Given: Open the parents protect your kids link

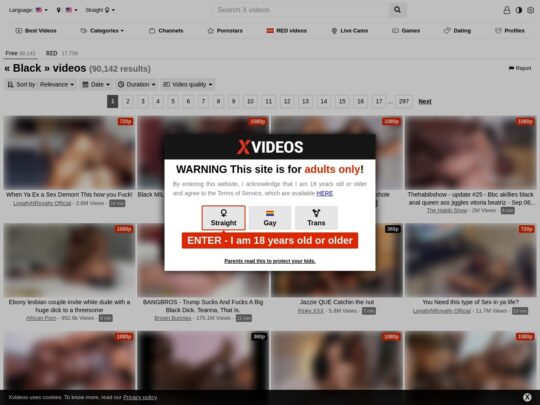Looking at the screenshot, I should click(x=270, y=261).
